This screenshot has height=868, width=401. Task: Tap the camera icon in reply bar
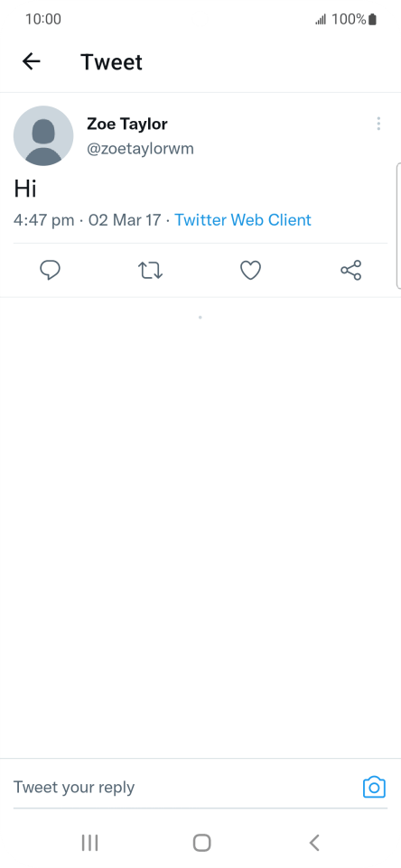[375, 787]
